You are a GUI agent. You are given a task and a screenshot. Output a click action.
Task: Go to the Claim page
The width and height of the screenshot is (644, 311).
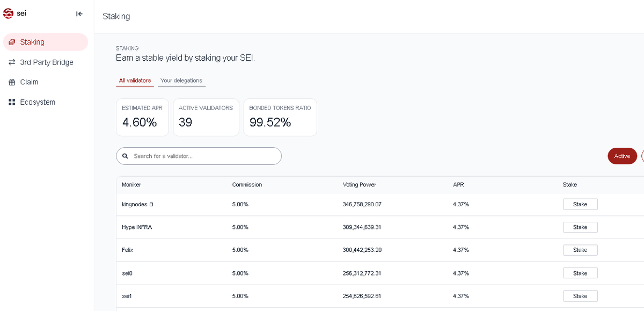(45, 82)
